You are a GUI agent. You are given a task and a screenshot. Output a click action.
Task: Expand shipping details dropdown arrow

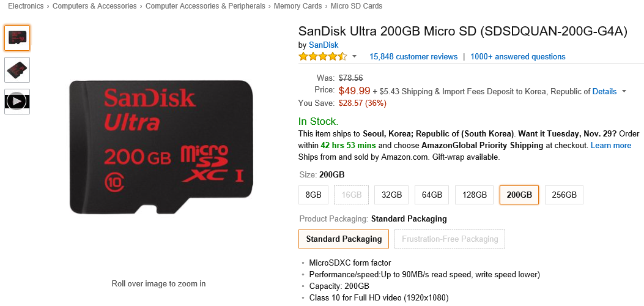coord(624,92)
